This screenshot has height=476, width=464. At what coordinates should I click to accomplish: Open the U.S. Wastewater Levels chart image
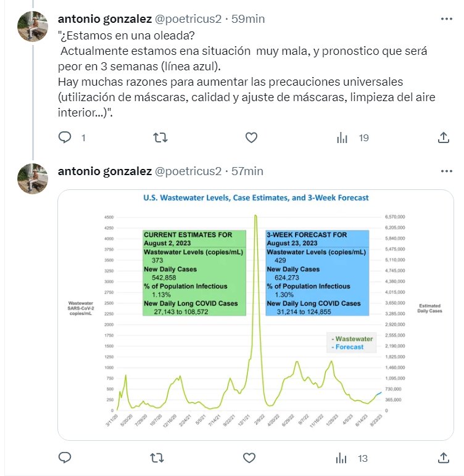255,314
